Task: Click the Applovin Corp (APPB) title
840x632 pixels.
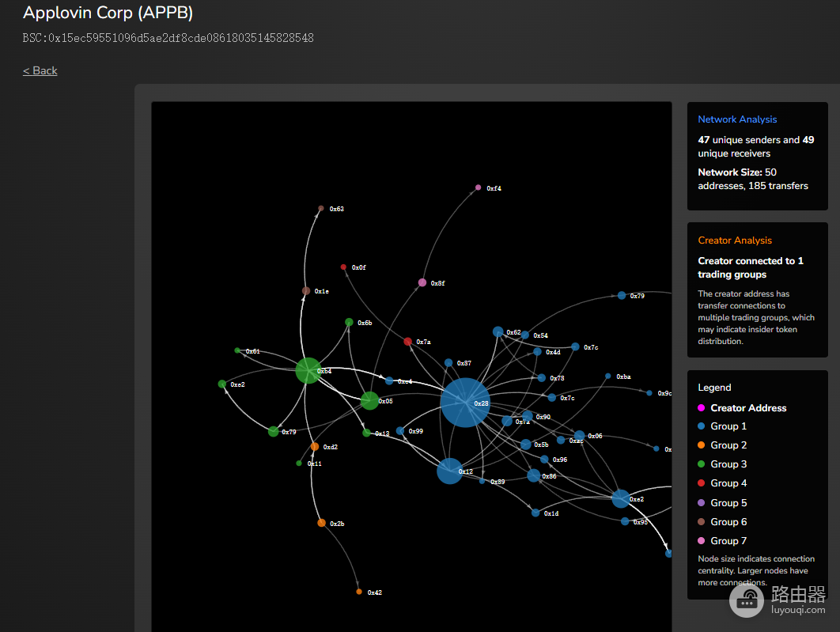Action: [108, 13]
